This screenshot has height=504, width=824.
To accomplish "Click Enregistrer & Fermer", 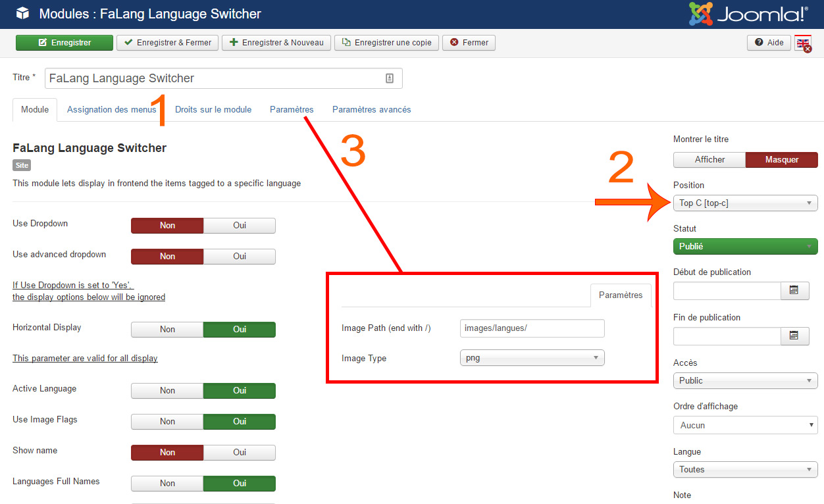I will pyautogui.click(x=167, y=43).
